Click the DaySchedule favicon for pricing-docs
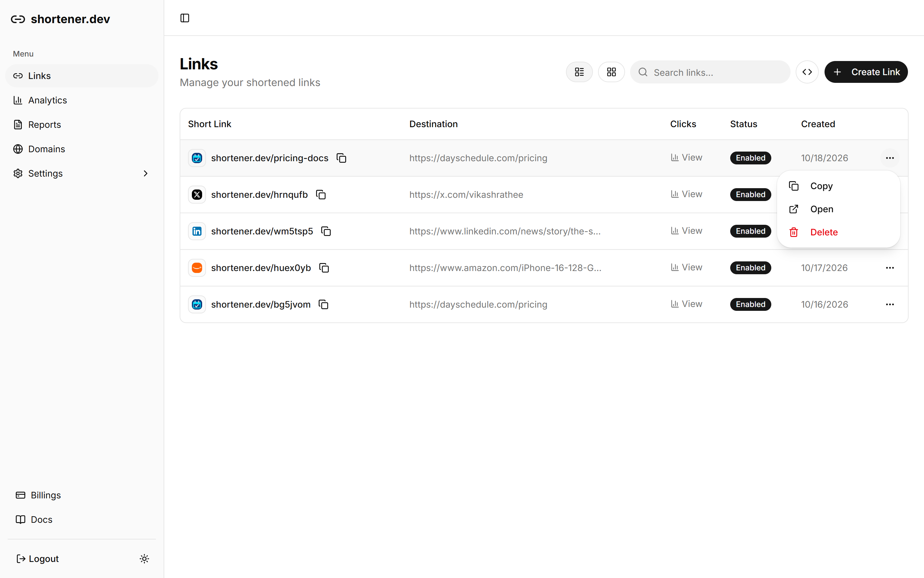The height and width of the screenshot is (578, 924). pyautogui.click(x=197, y=158)
